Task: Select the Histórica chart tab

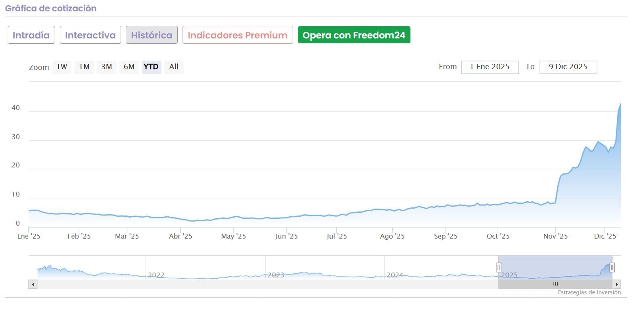Action: (151, 35)
